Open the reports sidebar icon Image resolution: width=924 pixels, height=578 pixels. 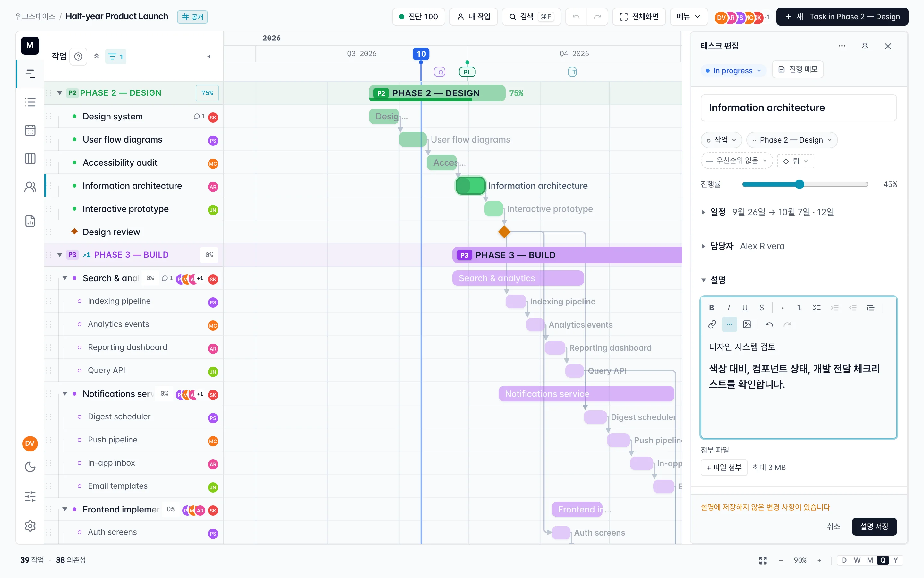(30, 221)
